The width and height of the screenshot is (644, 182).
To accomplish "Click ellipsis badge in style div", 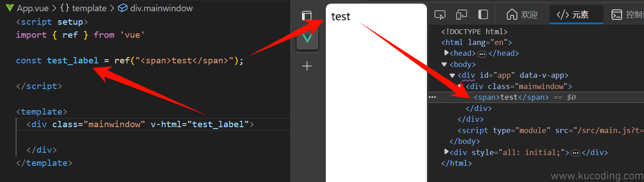I will (575, 153).
